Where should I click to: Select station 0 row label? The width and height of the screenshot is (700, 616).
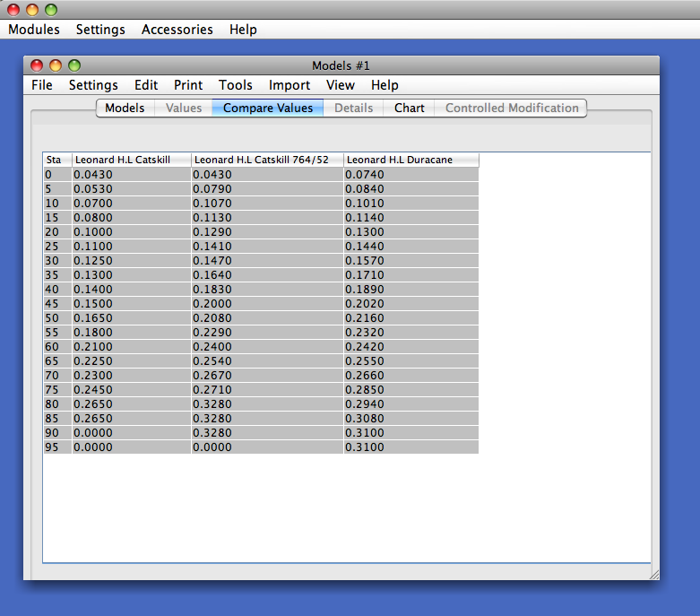(57, 175)
